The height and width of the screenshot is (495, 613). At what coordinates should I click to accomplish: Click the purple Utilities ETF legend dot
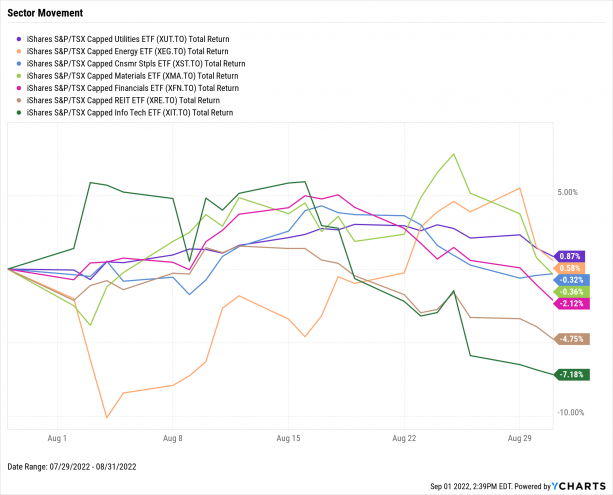pyautogui.click(x=14, y=35)
